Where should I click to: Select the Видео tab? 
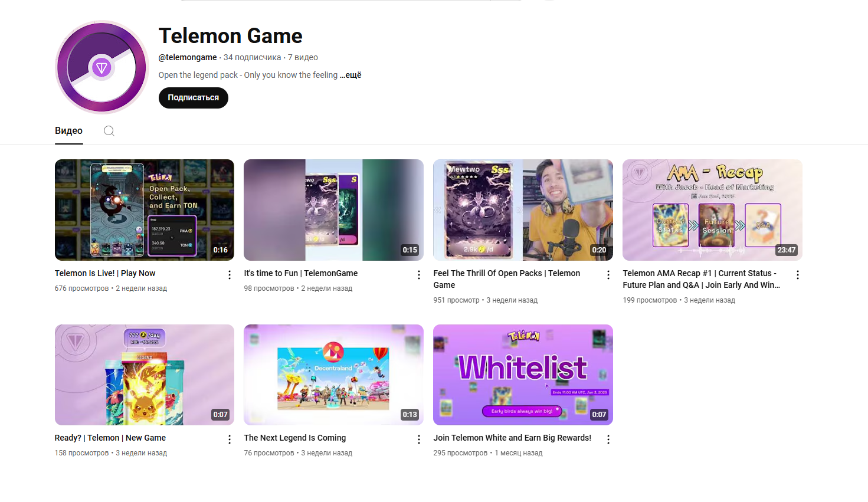tap(68, 131)
